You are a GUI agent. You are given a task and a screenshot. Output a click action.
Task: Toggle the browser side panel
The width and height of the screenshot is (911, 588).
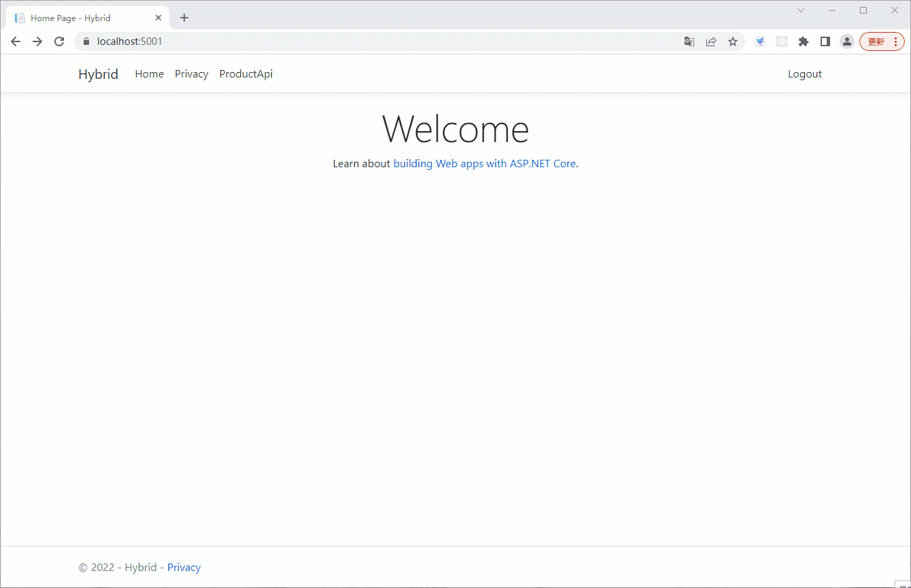click(825, 41)
